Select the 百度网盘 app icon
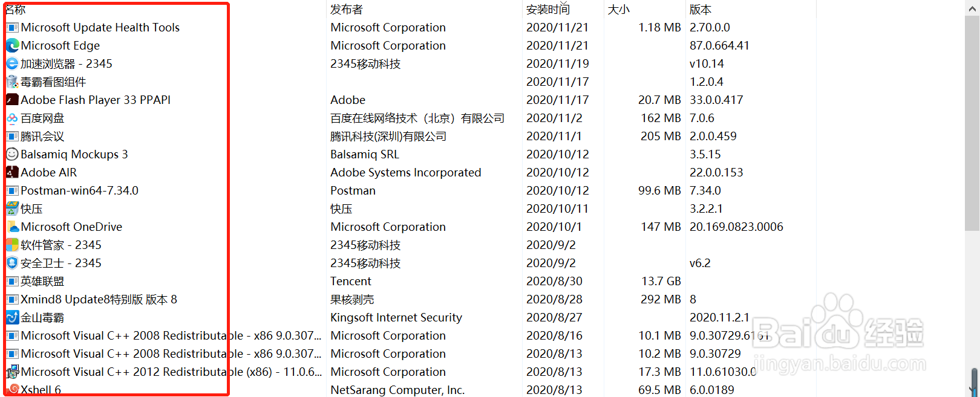This screenshot has width=980, height=397. [11, 118]
